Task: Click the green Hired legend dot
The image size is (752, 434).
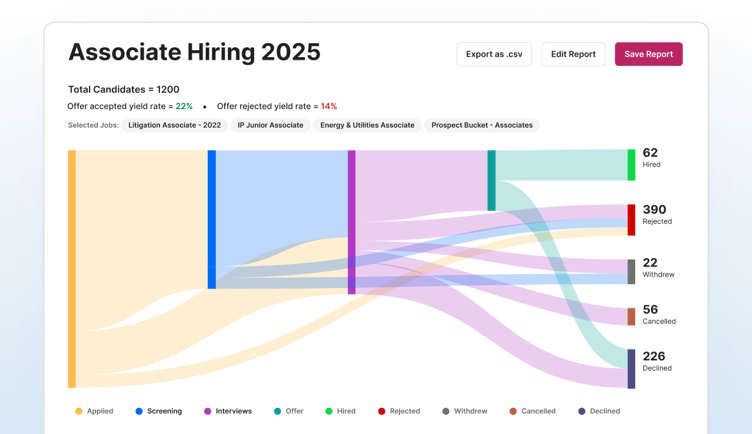Action: (329, 411)
